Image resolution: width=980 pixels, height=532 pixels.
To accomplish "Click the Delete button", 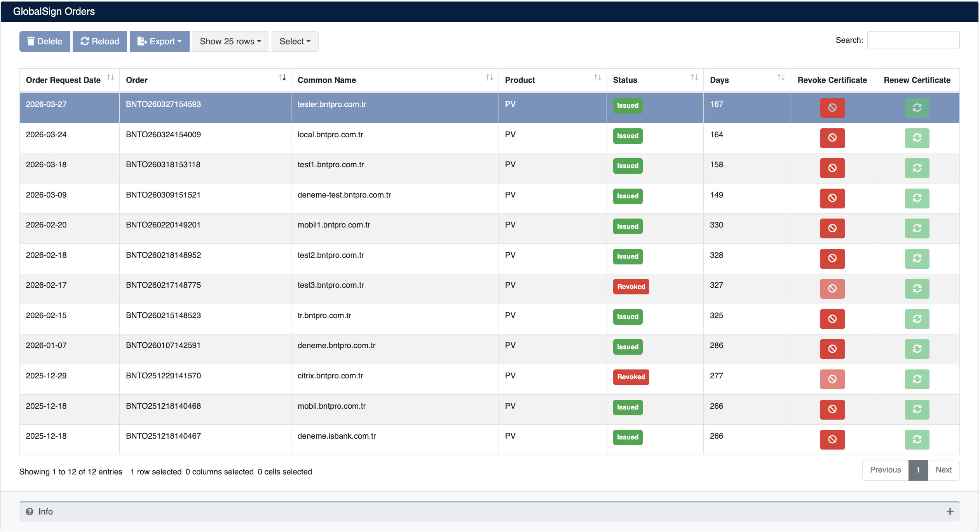I will 45,41.
